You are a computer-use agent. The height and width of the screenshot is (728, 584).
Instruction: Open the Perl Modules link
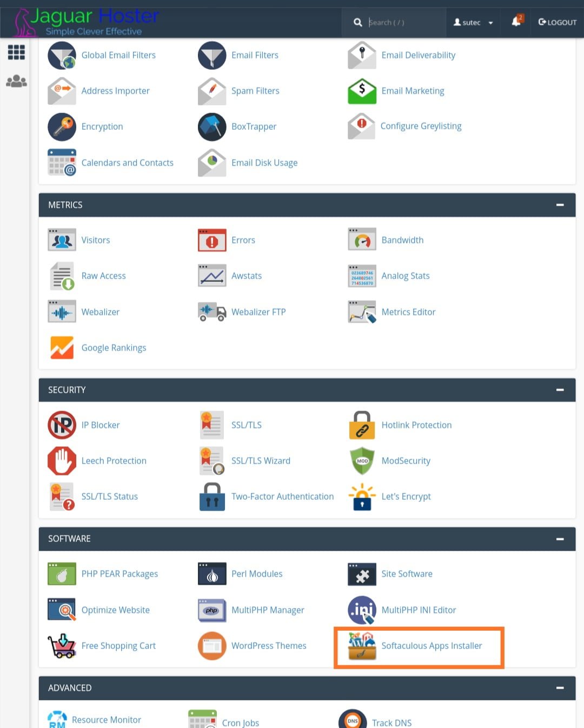[x=257, y=574]
